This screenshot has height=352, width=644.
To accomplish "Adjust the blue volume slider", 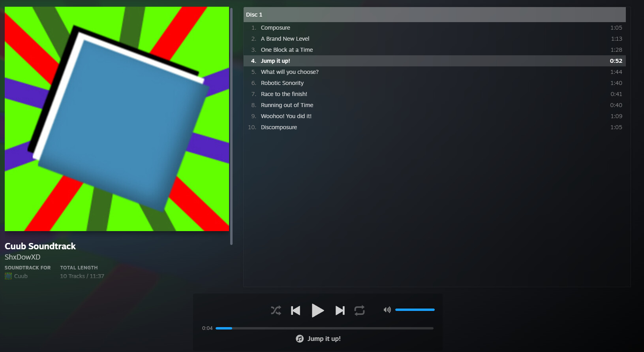I will pos(415,310).
